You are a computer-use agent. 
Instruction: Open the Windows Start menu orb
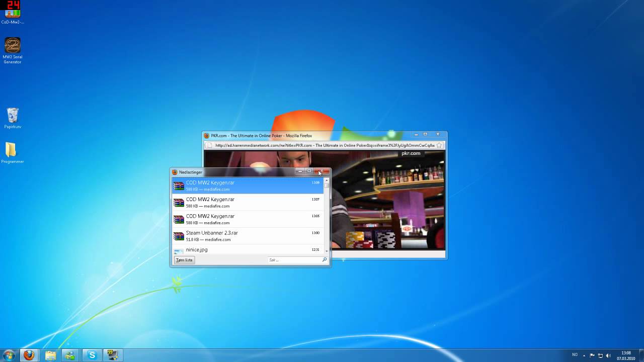click(x=9, y=355)
